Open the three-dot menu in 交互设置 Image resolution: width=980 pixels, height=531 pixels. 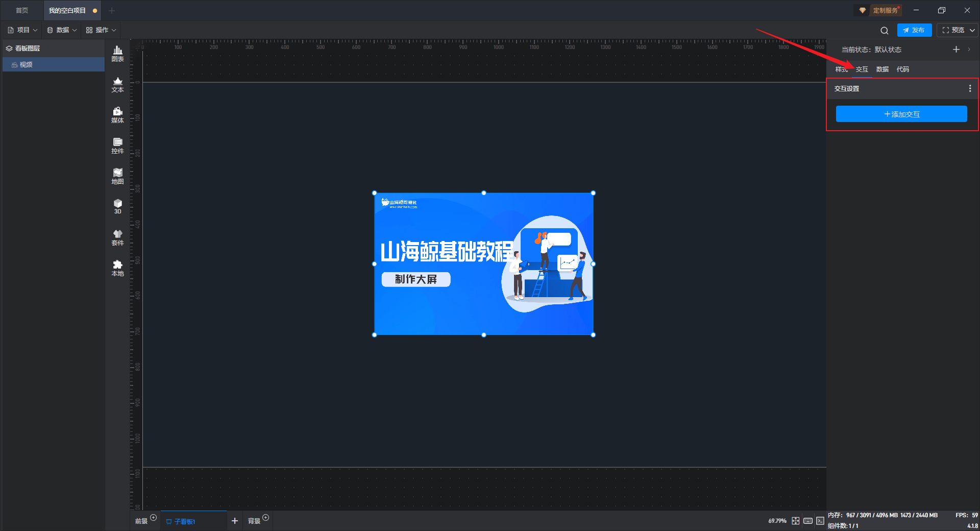(x=970, y=88)
